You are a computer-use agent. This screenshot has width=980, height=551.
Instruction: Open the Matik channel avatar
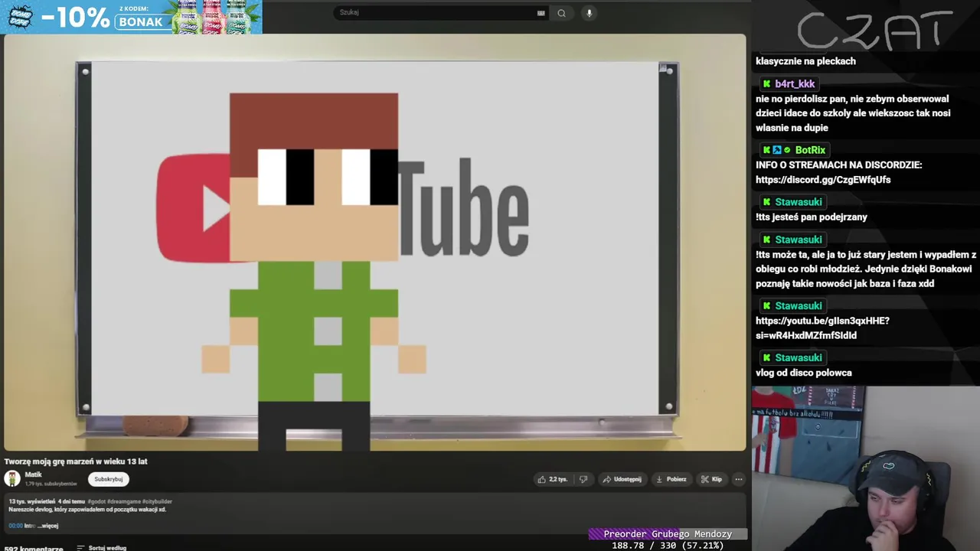(12, 479)
